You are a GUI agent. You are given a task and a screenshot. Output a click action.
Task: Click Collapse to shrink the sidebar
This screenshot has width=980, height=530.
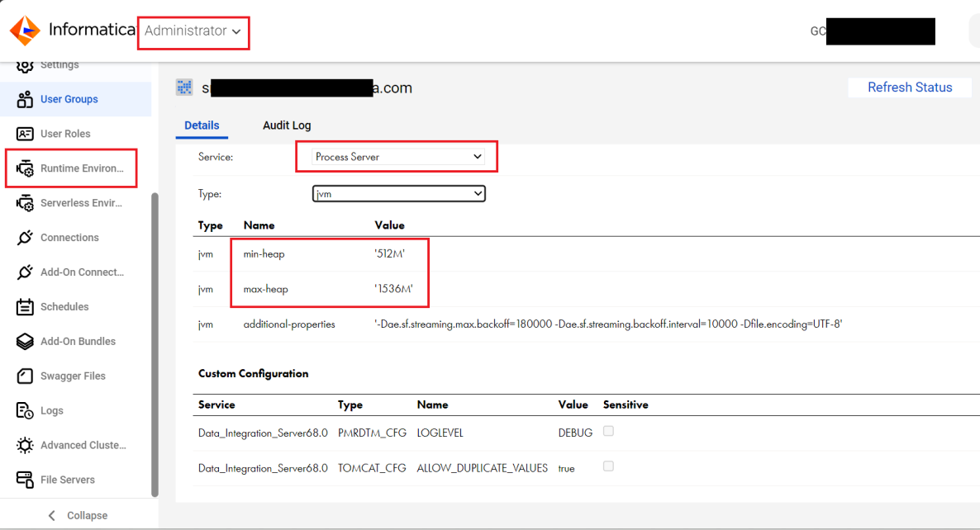[78, 516]
